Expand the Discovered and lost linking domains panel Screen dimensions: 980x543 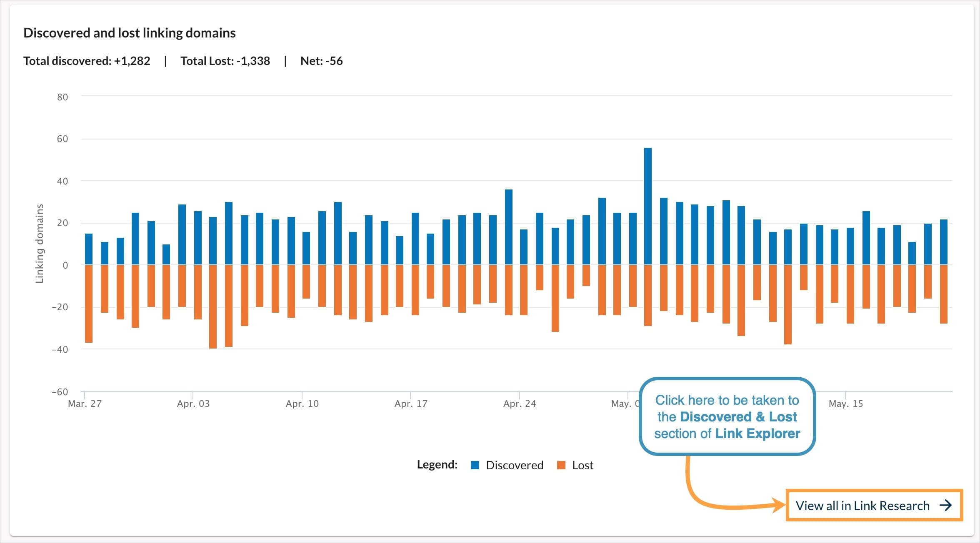pos(129,32)
